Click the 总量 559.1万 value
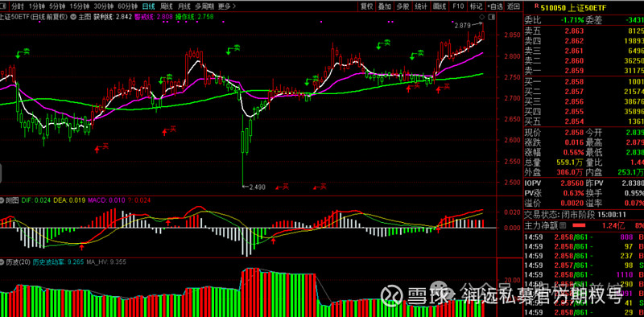Image resolution: width=644 pixels, height=317 pixels. (569, 163)
